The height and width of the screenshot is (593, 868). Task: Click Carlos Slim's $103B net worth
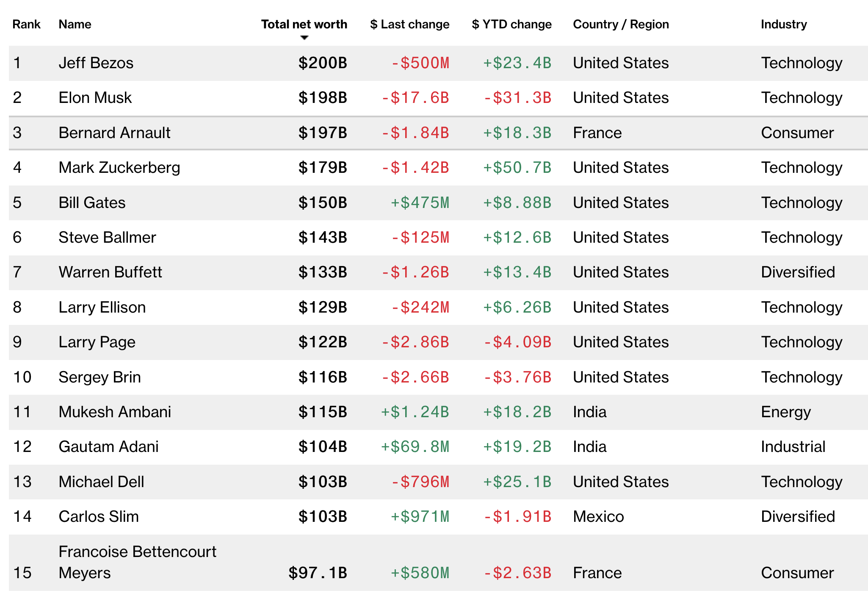[x=322, y=517]
